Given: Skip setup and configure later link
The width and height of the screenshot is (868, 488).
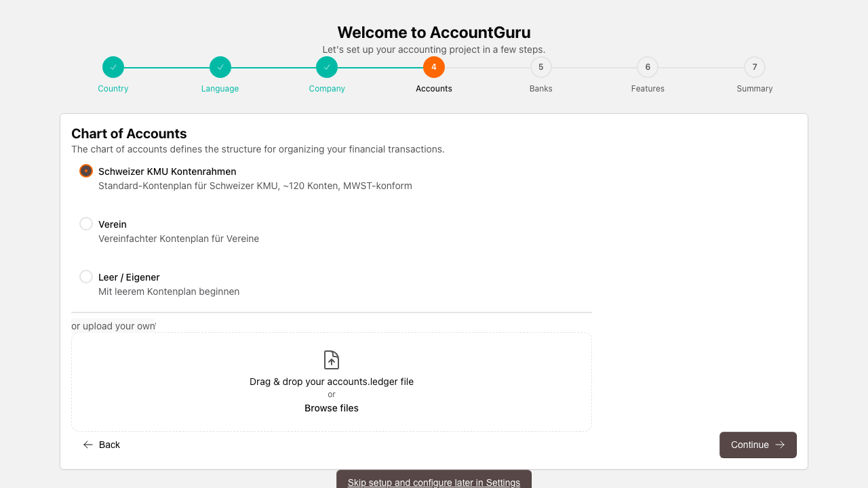Looking at the screenshot, I should (434, 483).
